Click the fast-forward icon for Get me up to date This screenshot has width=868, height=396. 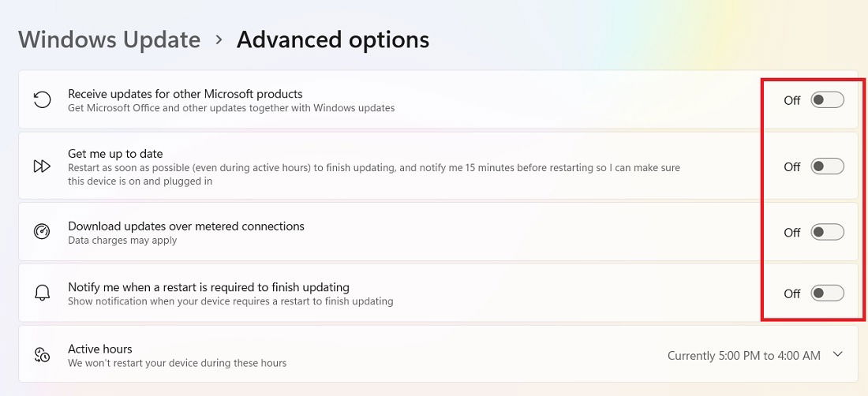tap(42, 166)
